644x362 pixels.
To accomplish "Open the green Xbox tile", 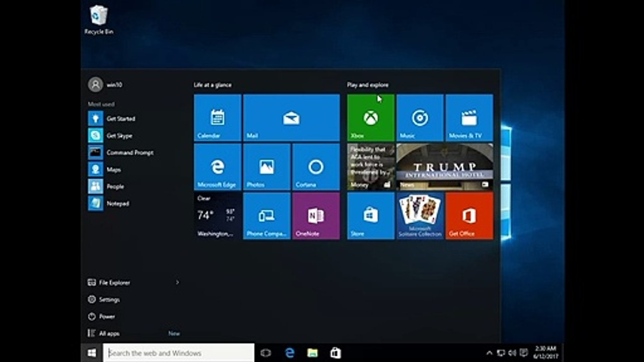I will click(x=371, y=118).
